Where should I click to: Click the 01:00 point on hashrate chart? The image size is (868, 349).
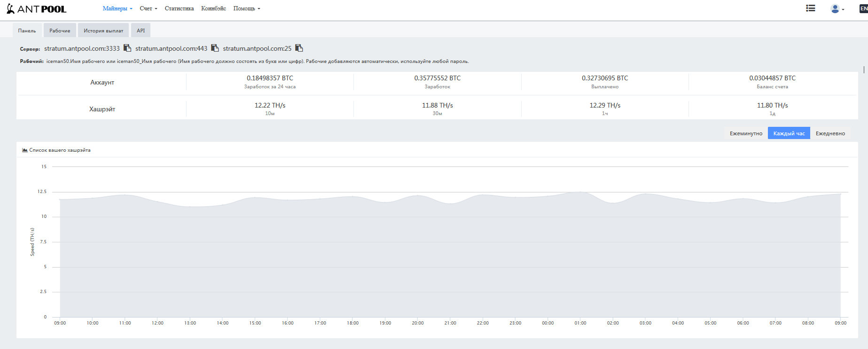pos(580,192)
